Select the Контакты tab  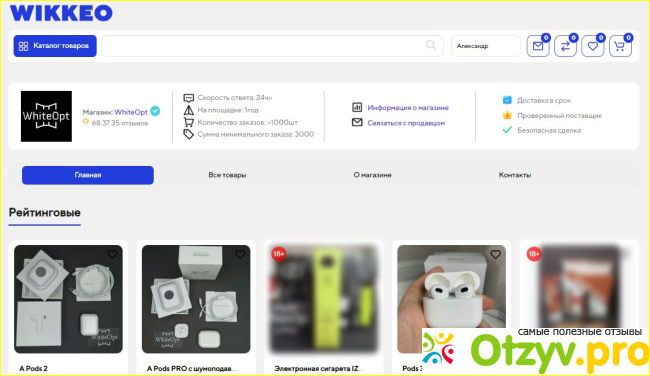(x=515, y=175)
